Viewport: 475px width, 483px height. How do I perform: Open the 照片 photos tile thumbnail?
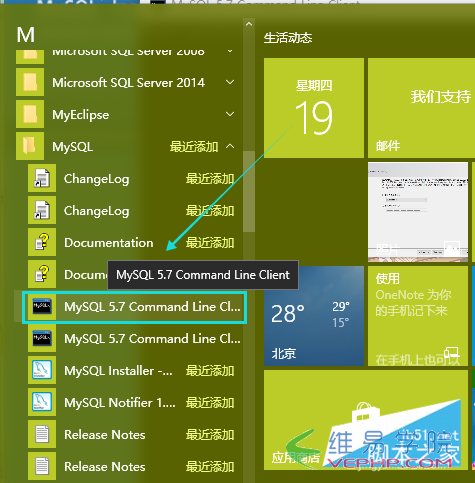[418, 212]
